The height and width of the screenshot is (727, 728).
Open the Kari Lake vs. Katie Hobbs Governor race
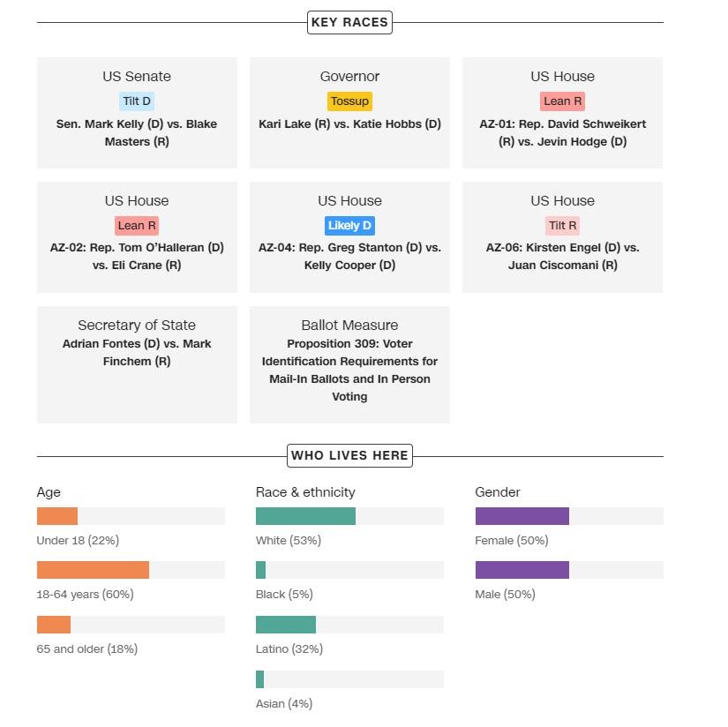[x=349, y=124]
